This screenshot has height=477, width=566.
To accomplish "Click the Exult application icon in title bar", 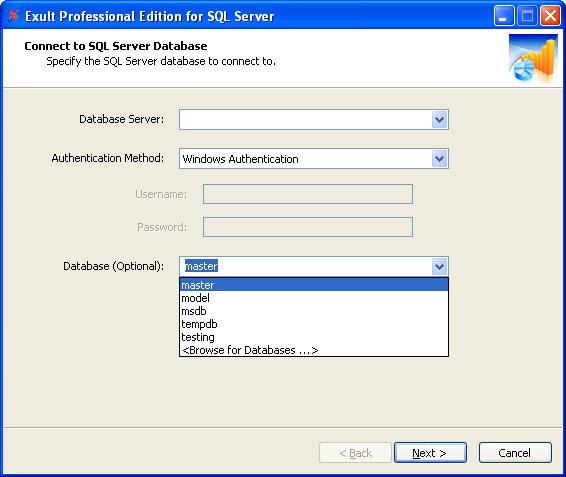I will pos(13,16).
